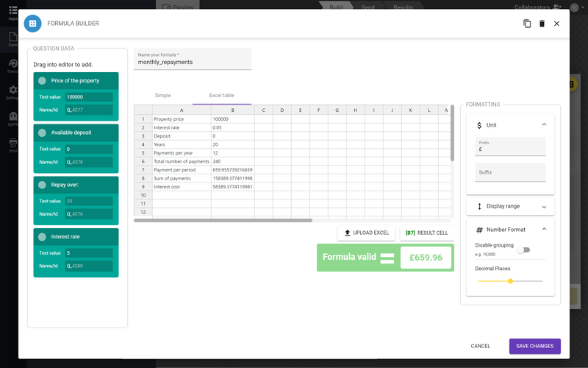Select the Excel table tab

pos(222,96)
